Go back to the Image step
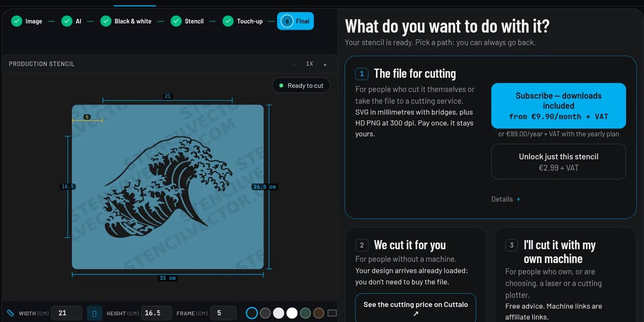 coord(27,21)
